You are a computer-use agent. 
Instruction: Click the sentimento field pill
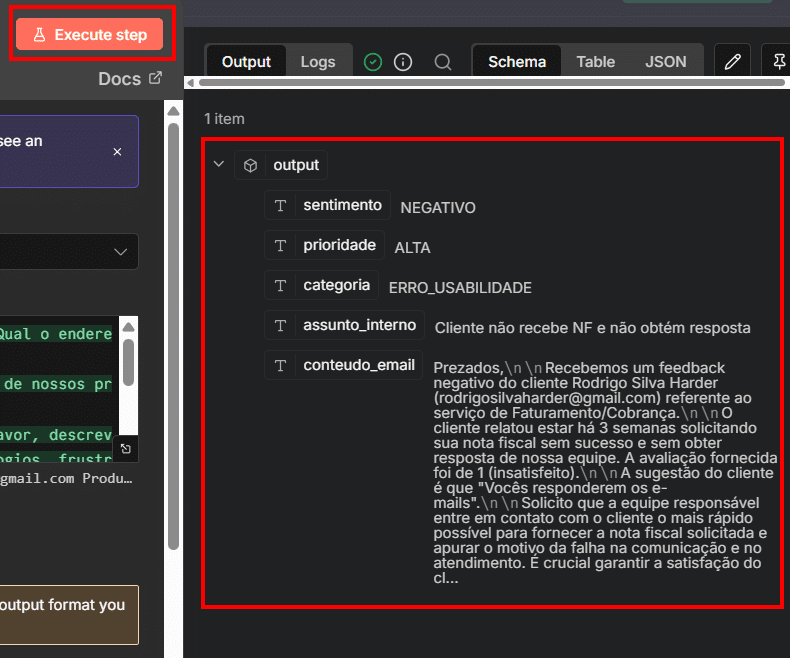[327, 205]
